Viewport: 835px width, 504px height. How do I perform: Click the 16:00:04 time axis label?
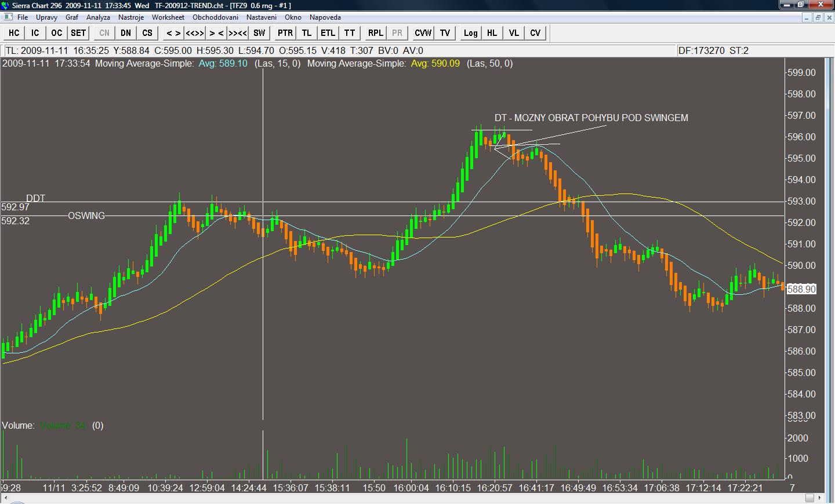(x=411, y=488)
